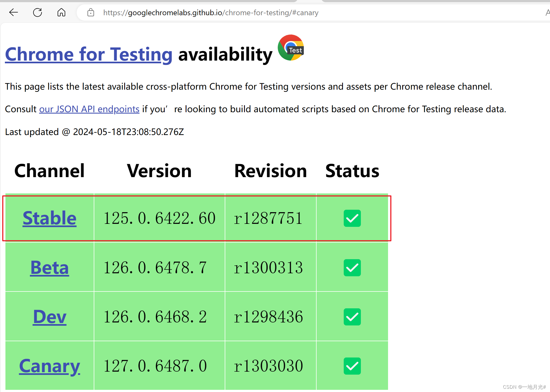The image size is (550, 392).
Task: Toggle the Stable status checkmark
Action: click(352, 218)
